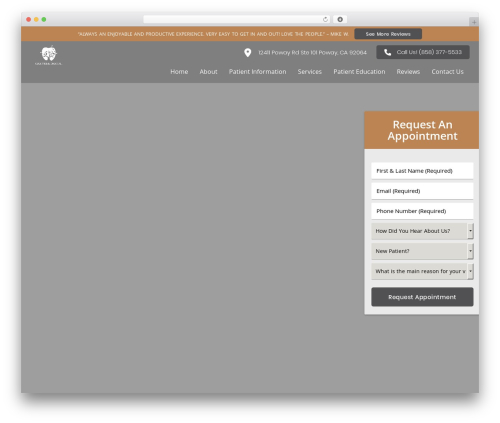Go to the Home menu item
This screenshot has width=500, height=423.
coord(179,72)
